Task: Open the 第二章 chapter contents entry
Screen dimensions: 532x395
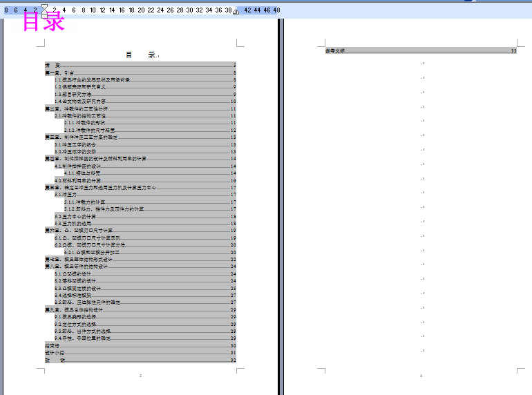Action: coord(140,109)
